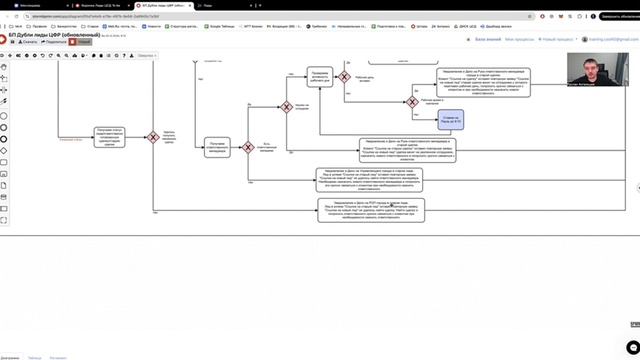
Task: Add a start event circle
Action: (4, 116)
